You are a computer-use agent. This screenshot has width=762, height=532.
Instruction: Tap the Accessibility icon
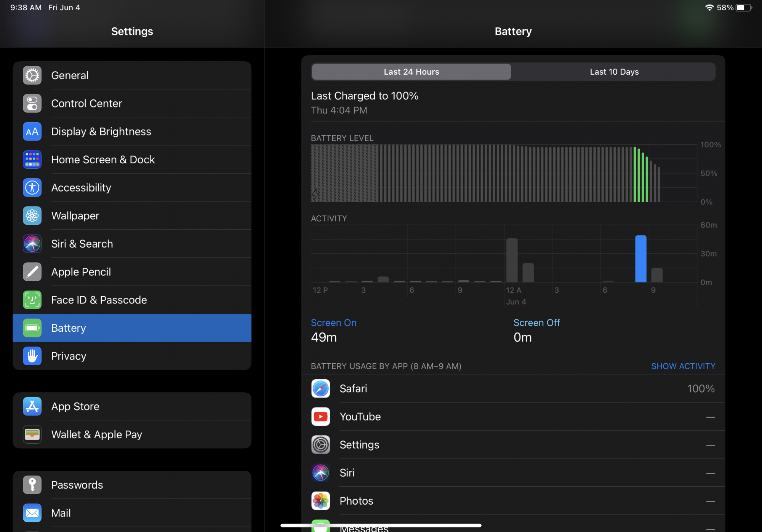(x=32, y=188)
